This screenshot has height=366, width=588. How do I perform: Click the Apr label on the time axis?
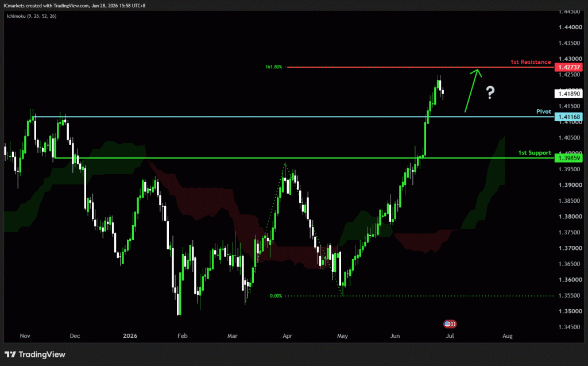[287, 336]
